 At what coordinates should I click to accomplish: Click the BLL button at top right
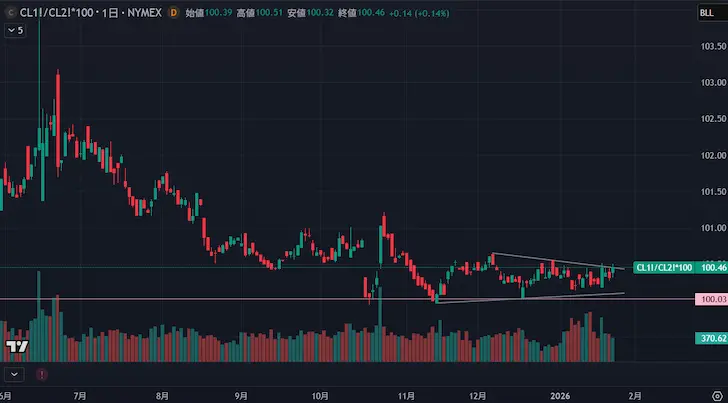[x=707, y=13]
